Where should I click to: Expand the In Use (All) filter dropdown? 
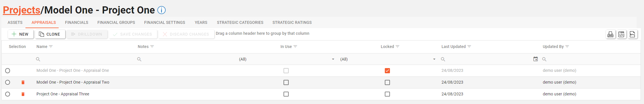(x=333, y=59)
